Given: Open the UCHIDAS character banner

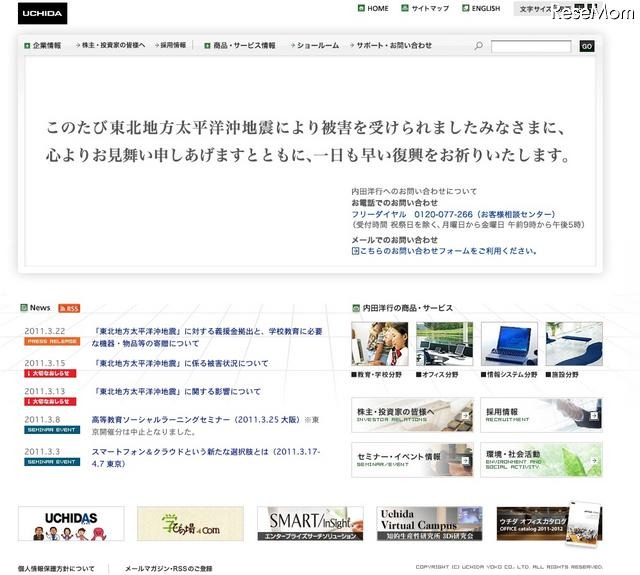Looking at the screenshot, I should click(x=71, y=524).
